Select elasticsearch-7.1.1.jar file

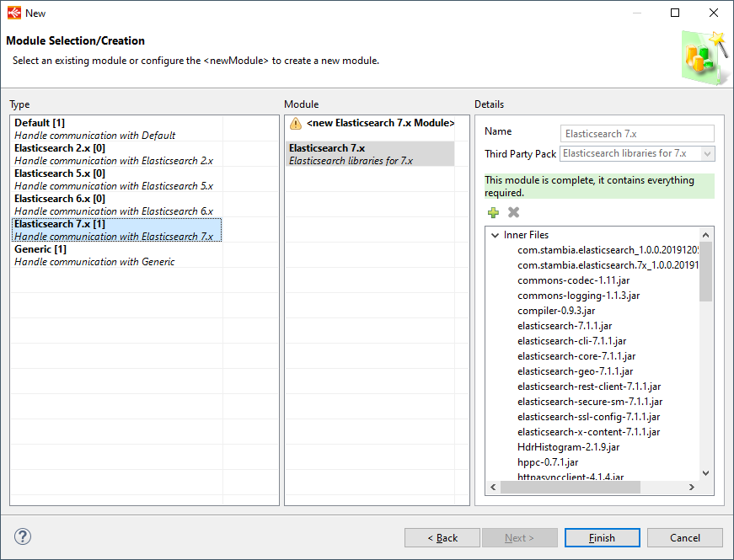pos(565,326)
